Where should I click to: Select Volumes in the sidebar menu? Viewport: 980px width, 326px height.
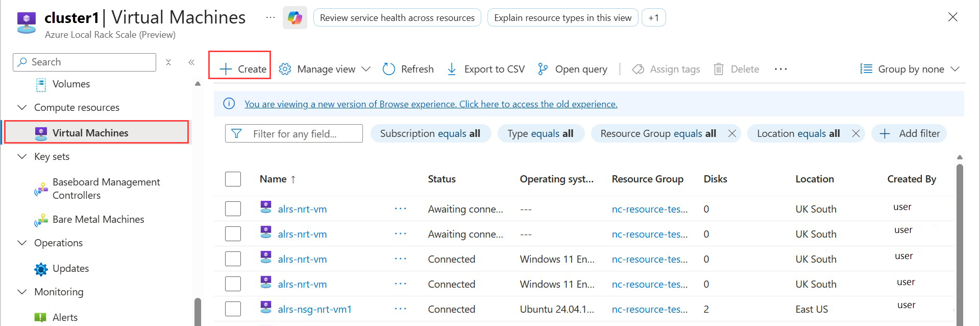click(71, 84)
